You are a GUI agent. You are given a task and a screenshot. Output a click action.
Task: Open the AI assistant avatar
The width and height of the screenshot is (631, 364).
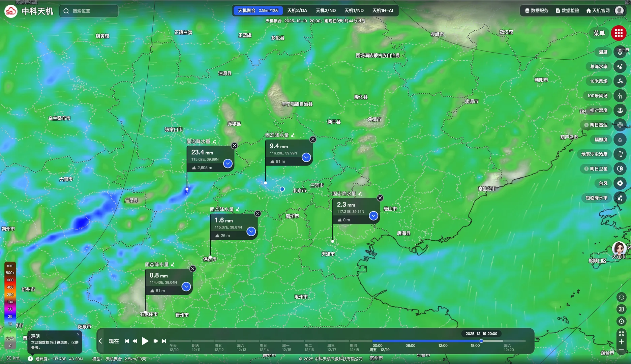point(619,249)
